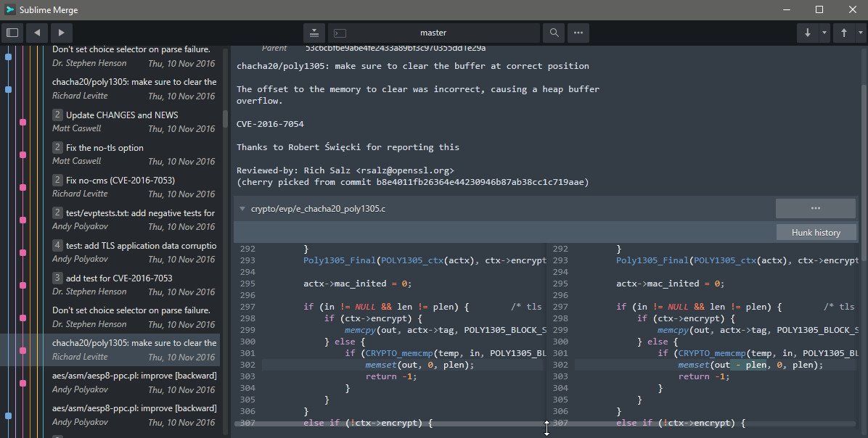The height and width of the screenshot is (438, 868).
Task: Open the master branch selector
Action: tap(433, 33)
